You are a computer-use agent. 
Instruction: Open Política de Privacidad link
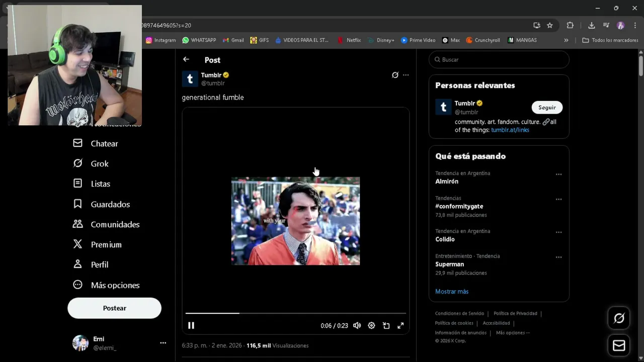coord(515,314)
